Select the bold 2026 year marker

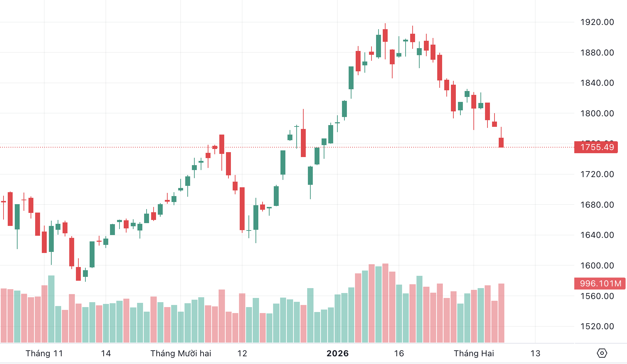coord(337,353)
